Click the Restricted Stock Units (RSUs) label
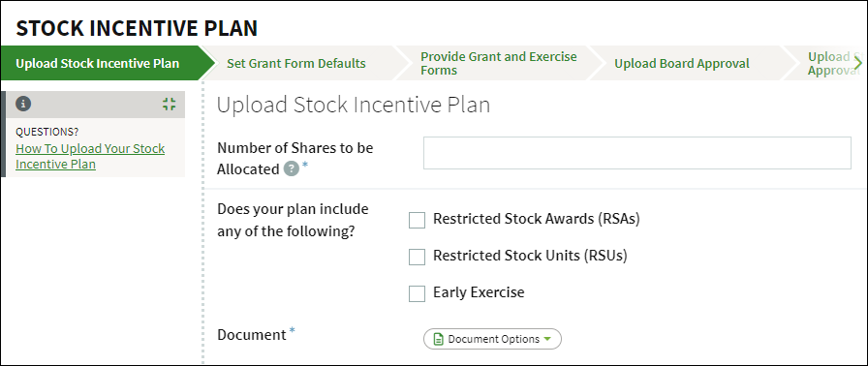This screenshot has height=366, width=868. click(530, 256)
